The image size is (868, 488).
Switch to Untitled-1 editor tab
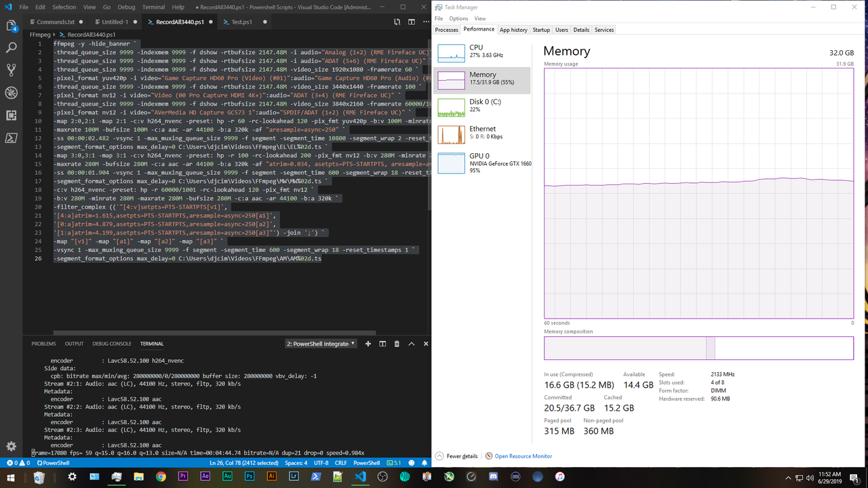click(115, 22)
